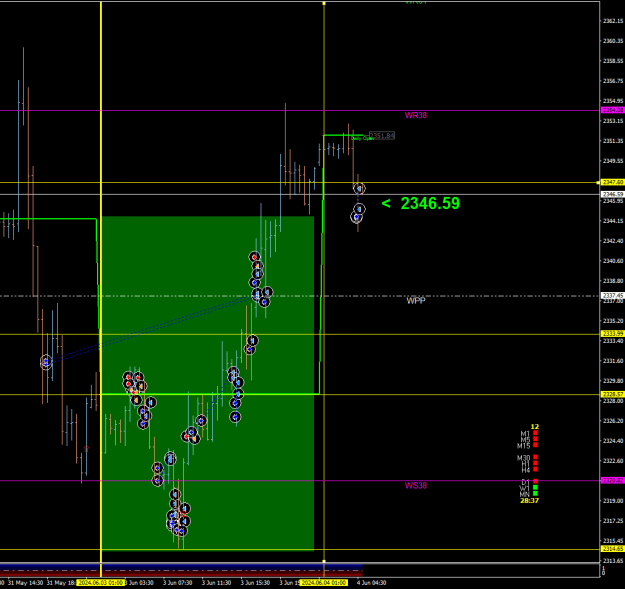625x589 pixels.
Task: Click the 2024.06.04 01:00 date label
Action: pyautogui.click(x=324, y=583)
